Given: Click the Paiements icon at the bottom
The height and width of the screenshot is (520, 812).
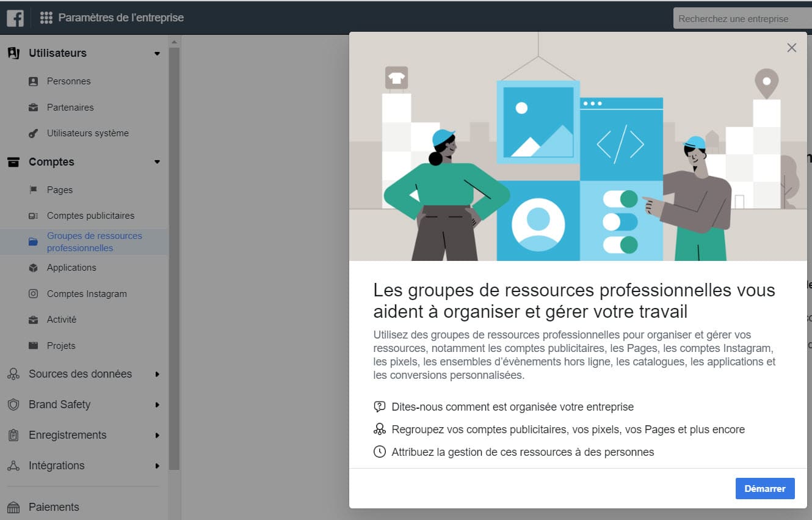Looking at the screenshot, I should [15, 507].
